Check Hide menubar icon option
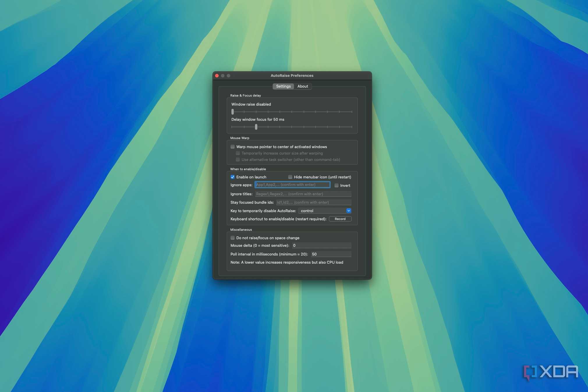Viewport: 588px width, 392px height. pos(290,177)
